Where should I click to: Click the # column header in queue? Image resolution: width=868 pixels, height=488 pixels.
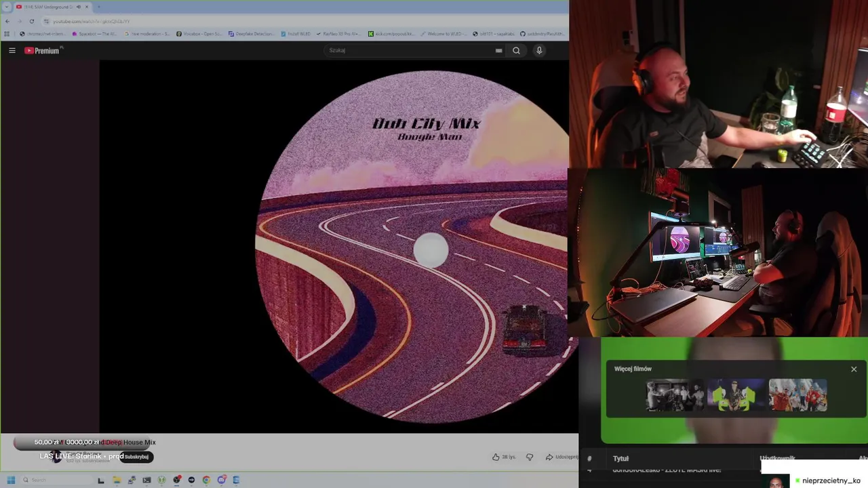589,459
